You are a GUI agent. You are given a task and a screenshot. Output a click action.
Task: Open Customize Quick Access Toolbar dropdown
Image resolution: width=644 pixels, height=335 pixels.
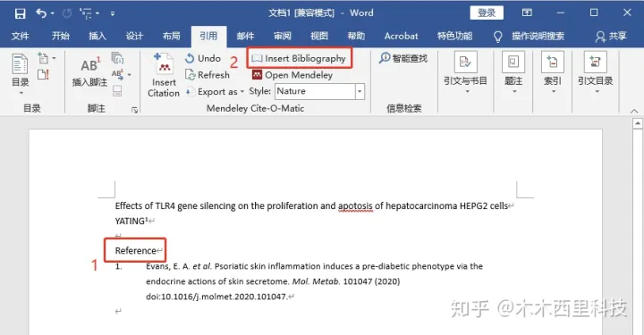click(113, 14)
